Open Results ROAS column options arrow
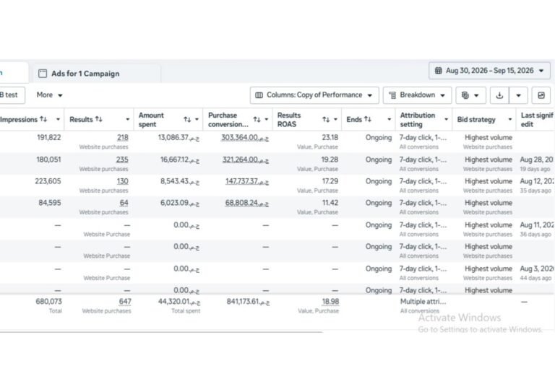 tap(335, 119)
